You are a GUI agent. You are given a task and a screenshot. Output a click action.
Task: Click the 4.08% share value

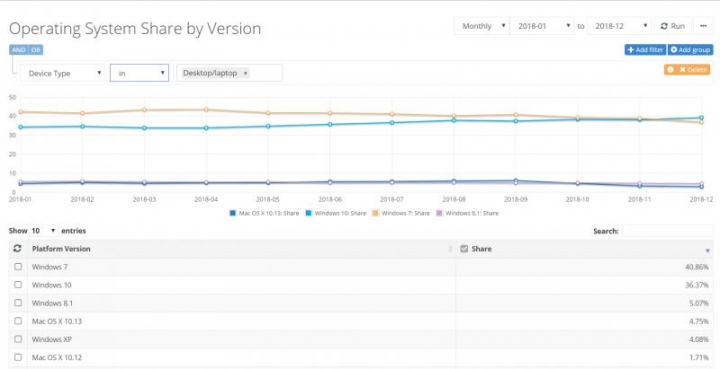(699, 339)
